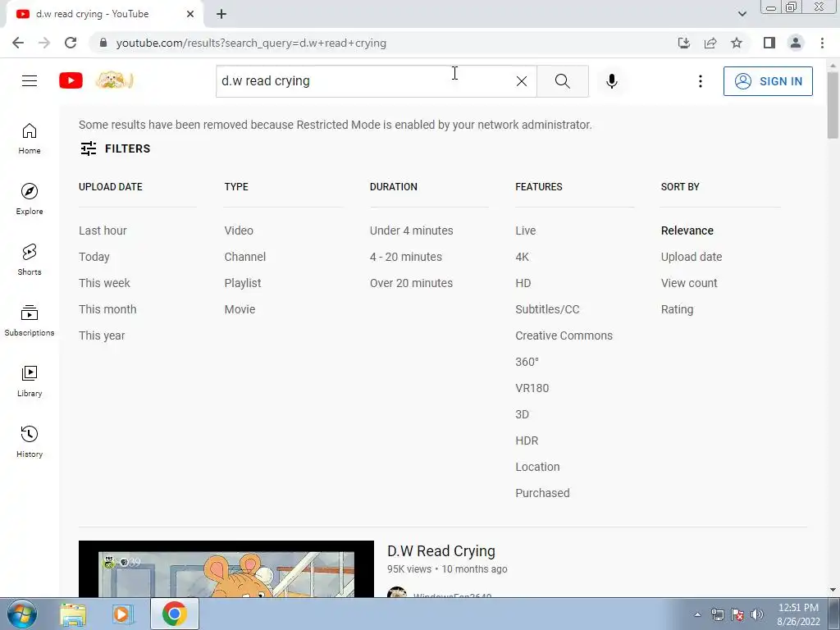Viewport: 840px width, 630px height.
Task: Toggle Chrome side panel
Action: (x=769, y=43)
